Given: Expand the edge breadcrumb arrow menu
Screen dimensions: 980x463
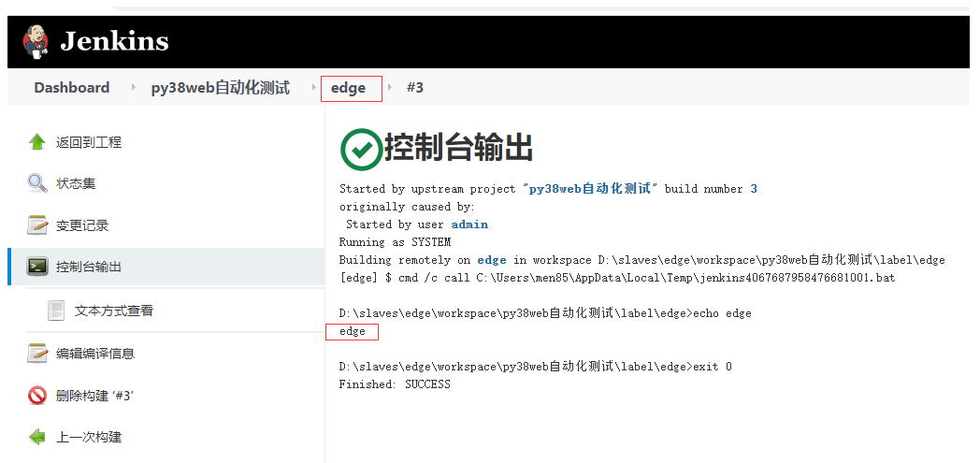Looking at the screenshot, I should (390, 88).
